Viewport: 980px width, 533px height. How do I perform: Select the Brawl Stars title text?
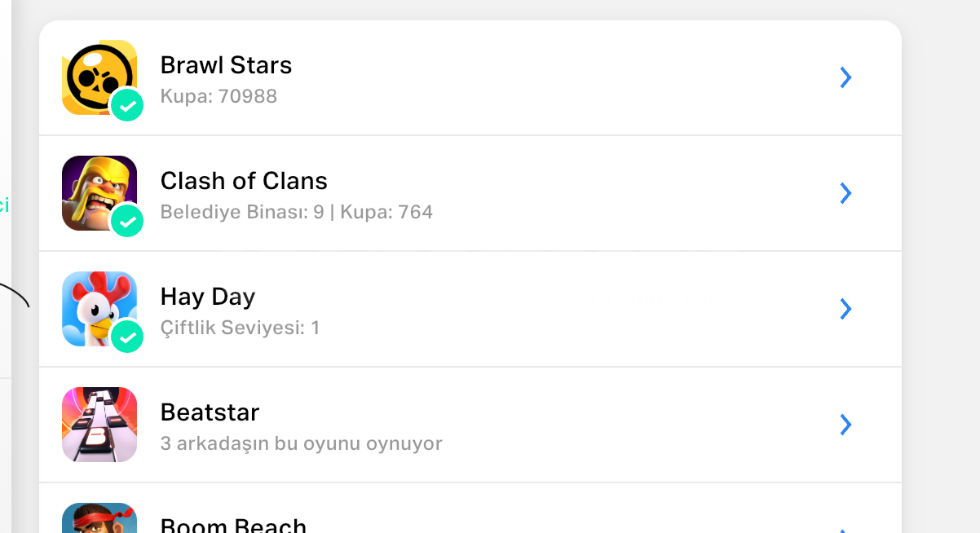pos(226,65)
